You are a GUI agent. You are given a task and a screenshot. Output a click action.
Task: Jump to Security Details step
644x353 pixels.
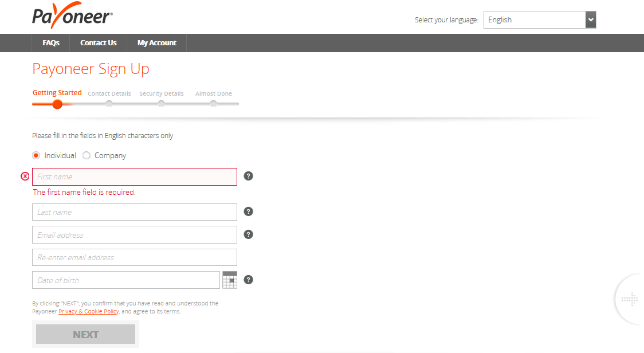[162, 94]
